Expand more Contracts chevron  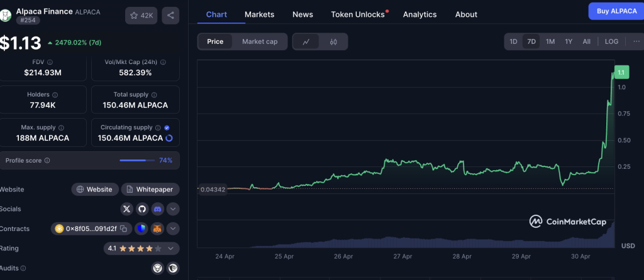173,229
